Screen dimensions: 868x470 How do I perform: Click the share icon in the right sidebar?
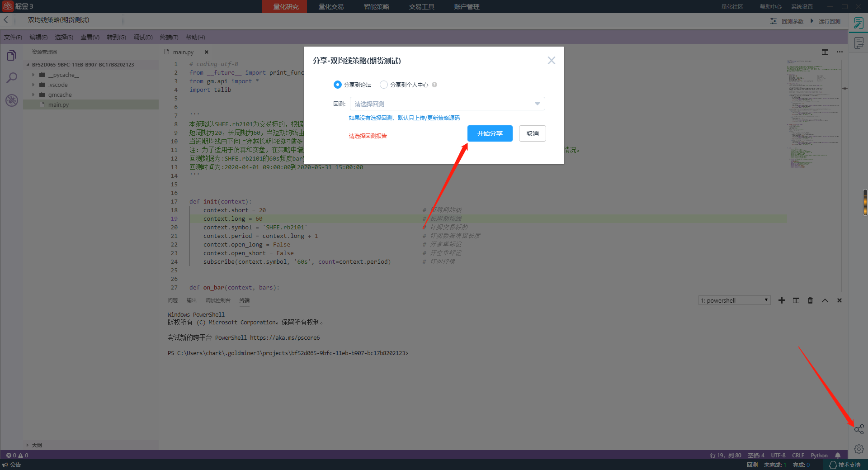coord(859,429)
